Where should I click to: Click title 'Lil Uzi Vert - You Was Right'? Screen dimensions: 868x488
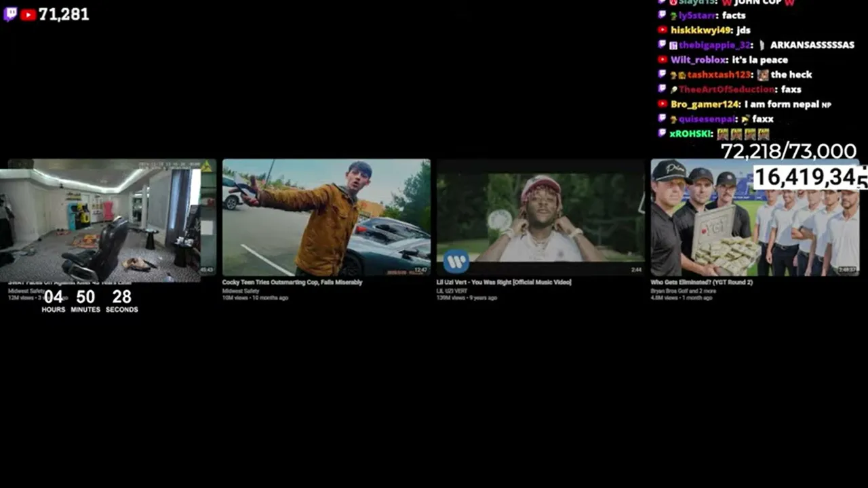pyautogui.click(x=504, y=282)
